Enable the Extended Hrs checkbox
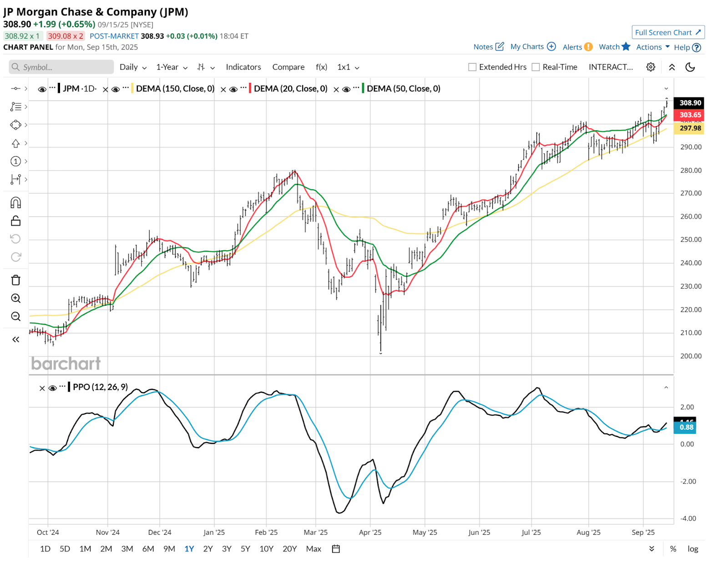Viewport: 728px width, 564px height. [472, 67]
